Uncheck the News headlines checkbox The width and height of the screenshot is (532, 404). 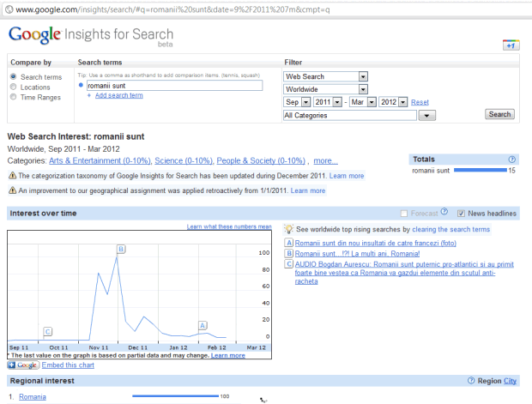pos(462,213)
